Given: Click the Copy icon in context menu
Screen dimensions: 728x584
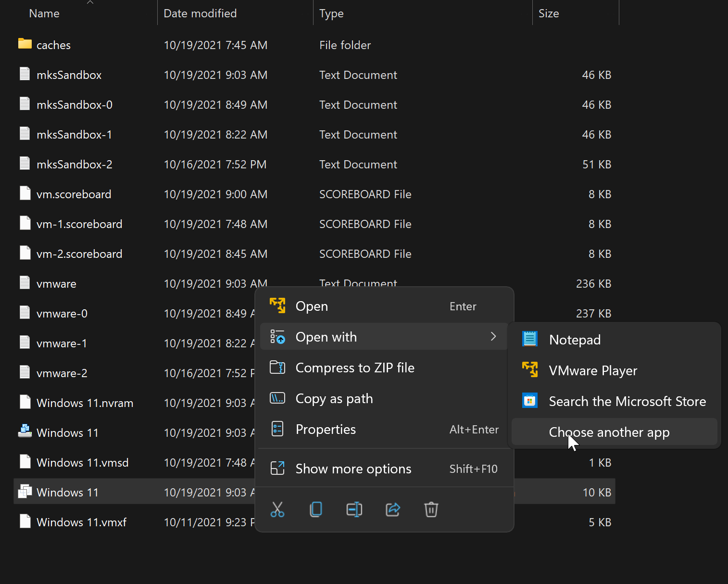Looking at the screenshot, I should (x=316, y=509).
